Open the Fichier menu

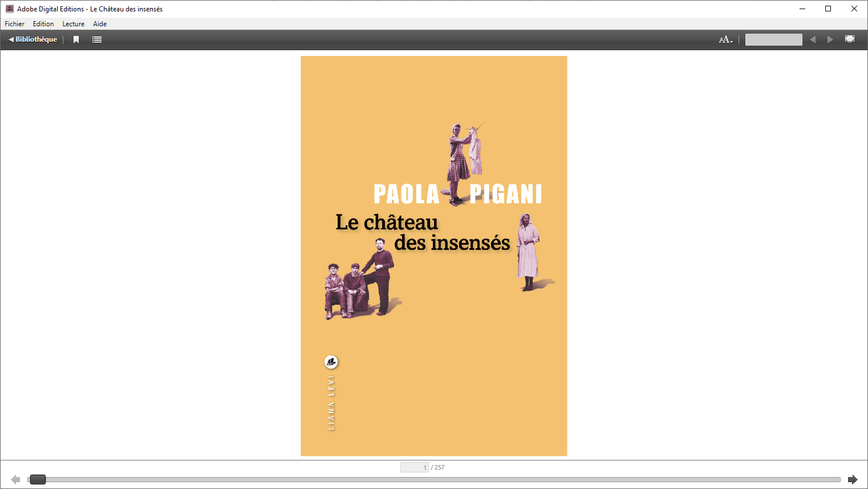(x=14, y=24)
